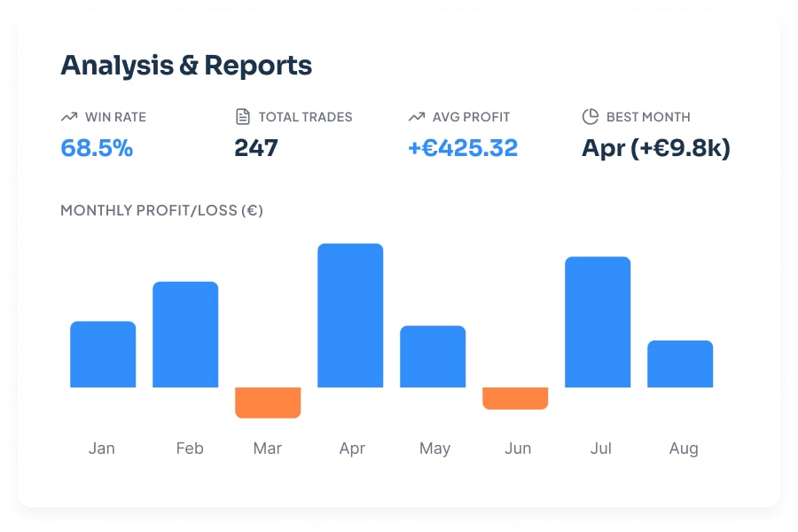Screen dimensions: 798x532
Task: Click the orange June loss bar
Action: click(x=515, y=399)
